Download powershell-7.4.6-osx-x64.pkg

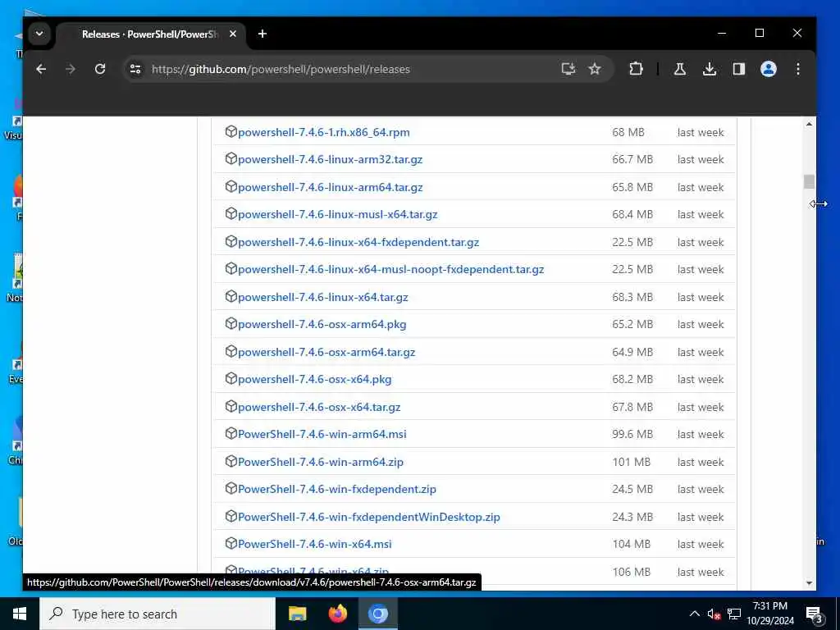(x=314, y=379)
